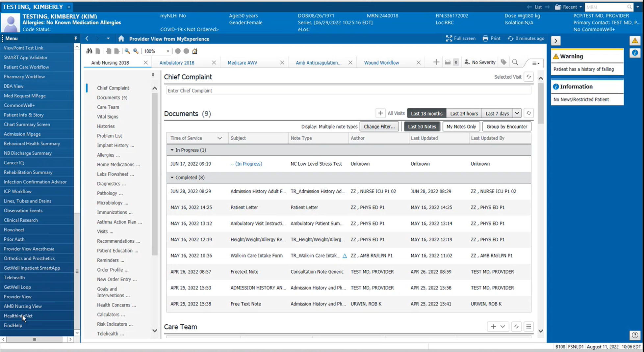Click the Enter Chief Complaint field
The width and height of the screenshot is (644, 352).
(348, 91)
